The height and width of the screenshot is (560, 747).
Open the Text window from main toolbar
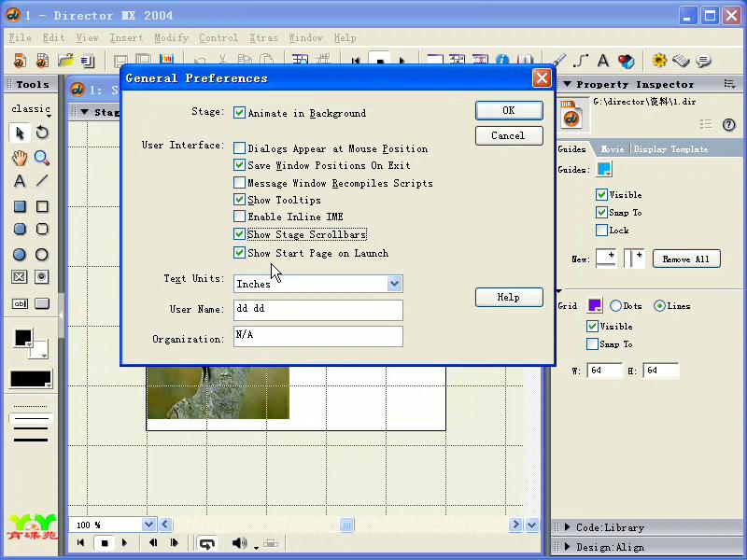[603, 61]
